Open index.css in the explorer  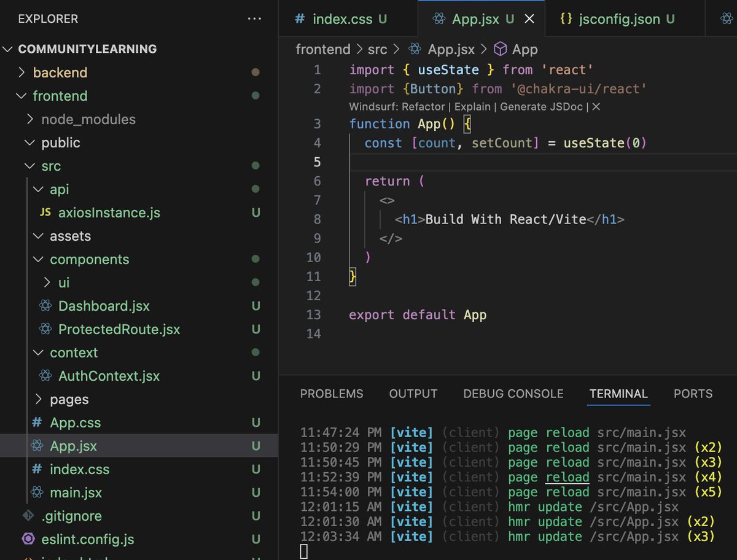(x=80, y=469)
